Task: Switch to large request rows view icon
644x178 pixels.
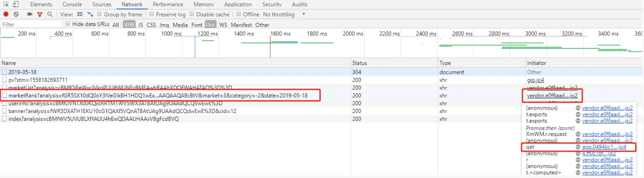Action: click(x=80, y=14)
